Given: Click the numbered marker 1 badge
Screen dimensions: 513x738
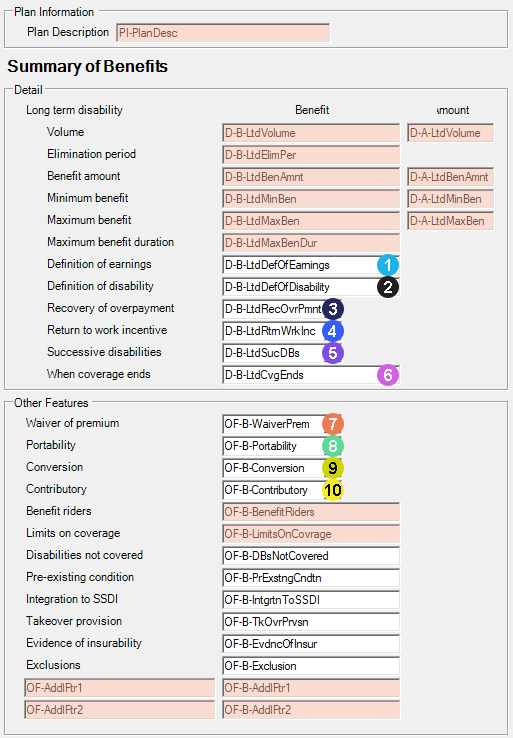Looking at the screenshot, I should pos(388,265).
